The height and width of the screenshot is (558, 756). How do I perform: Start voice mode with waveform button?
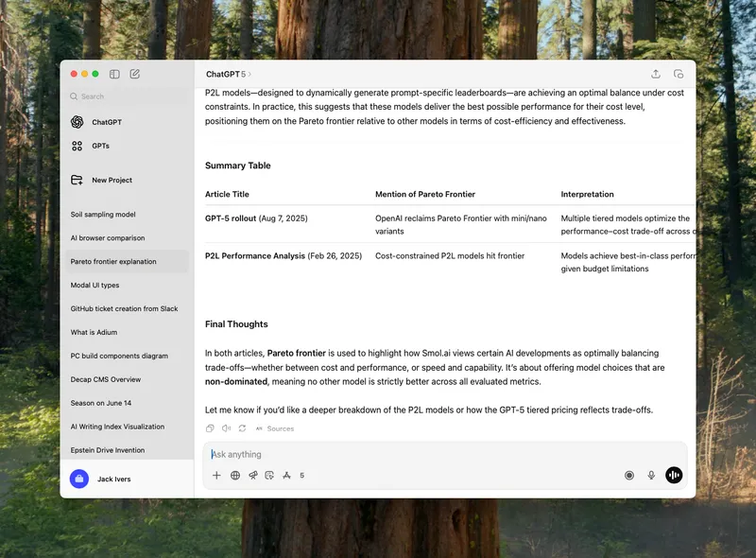point(674,476)
